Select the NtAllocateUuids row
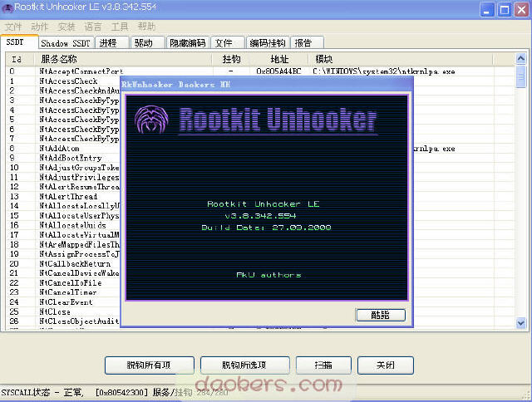 [x=63, y=225]
